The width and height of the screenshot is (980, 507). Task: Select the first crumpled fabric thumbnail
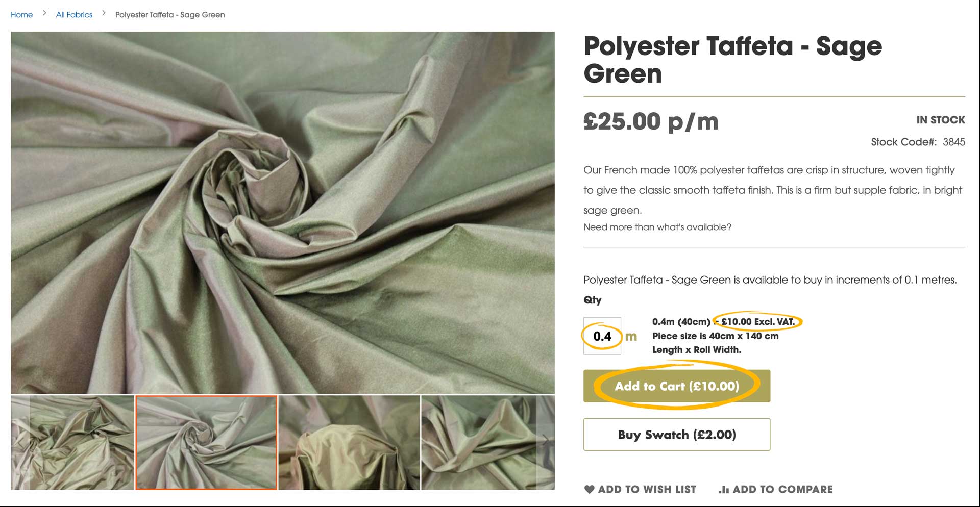click(72, 442)
